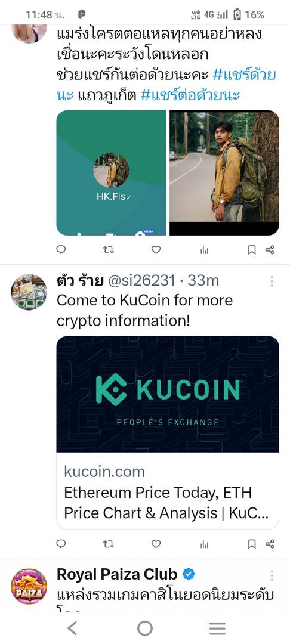This screenshot has width=290, height=644.
Task: Open the hiker with backpack photo
Action: point(224,172)
